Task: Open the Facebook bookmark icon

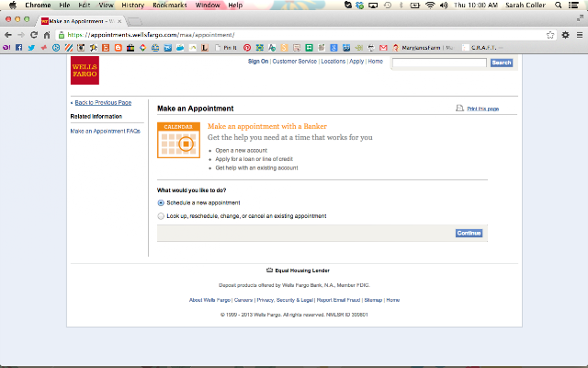Action: 18,48
